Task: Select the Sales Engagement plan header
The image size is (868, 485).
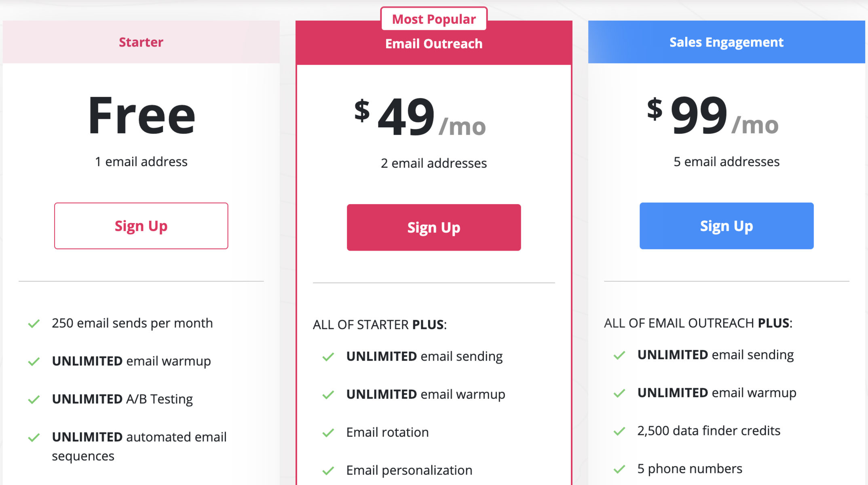Action: click(x=727, y=42)
